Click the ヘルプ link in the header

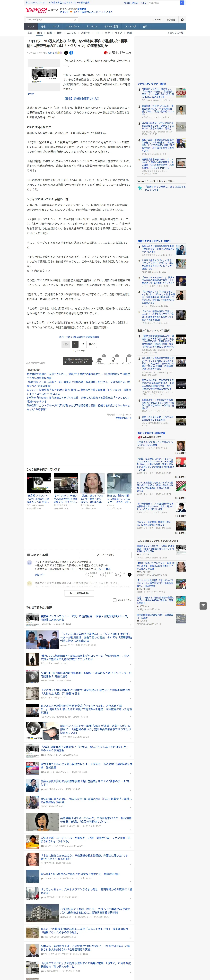(x=143, y=3)
